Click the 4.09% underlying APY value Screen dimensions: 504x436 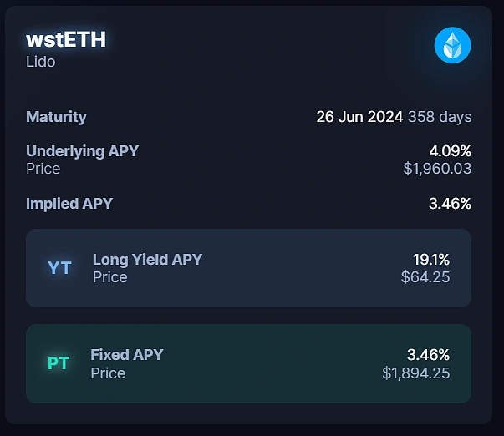[x=450, y=151]
